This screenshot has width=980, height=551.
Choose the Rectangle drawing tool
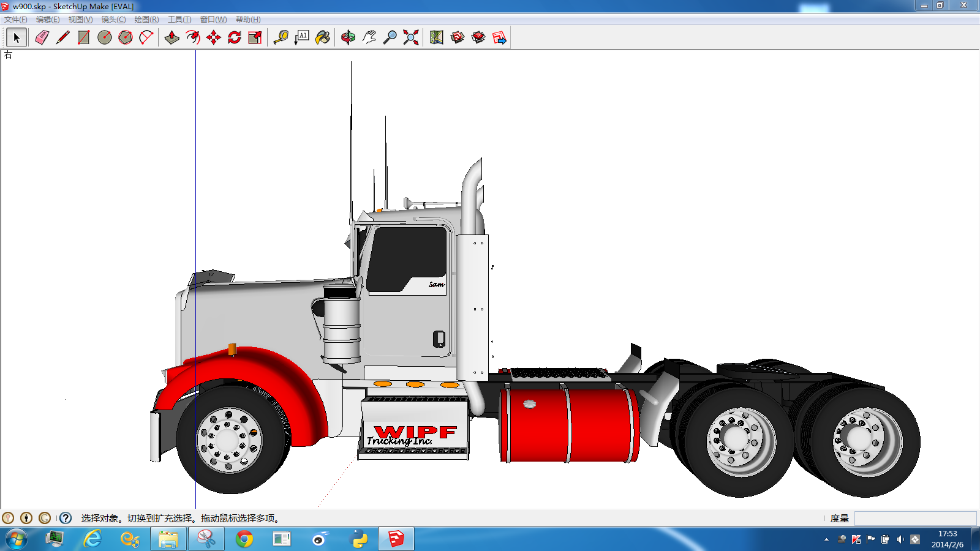click(83, 37)
